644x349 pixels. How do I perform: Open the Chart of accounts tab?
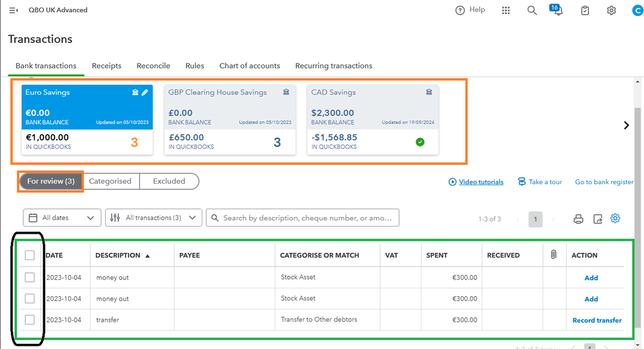coord(249,66)
